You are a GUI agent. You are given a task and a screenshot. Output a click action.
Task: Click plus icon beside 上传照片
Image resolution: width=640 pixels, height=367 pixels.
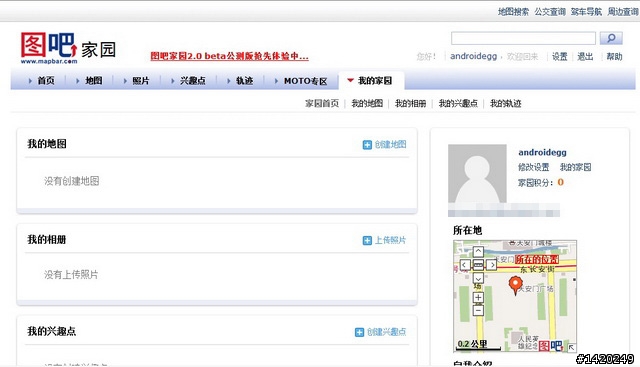pyautogui.click(x=367, y=240)
